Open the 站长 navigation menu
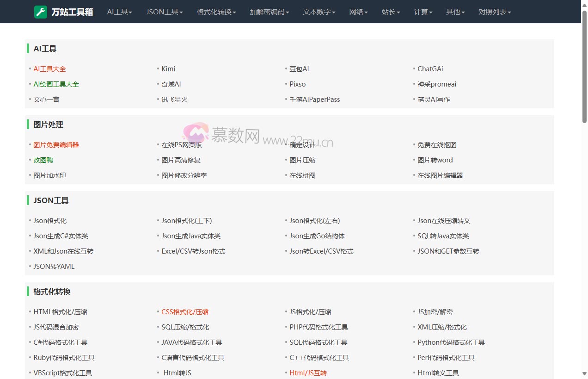Viewport: 588px width, 379px height. coord(391,12)
